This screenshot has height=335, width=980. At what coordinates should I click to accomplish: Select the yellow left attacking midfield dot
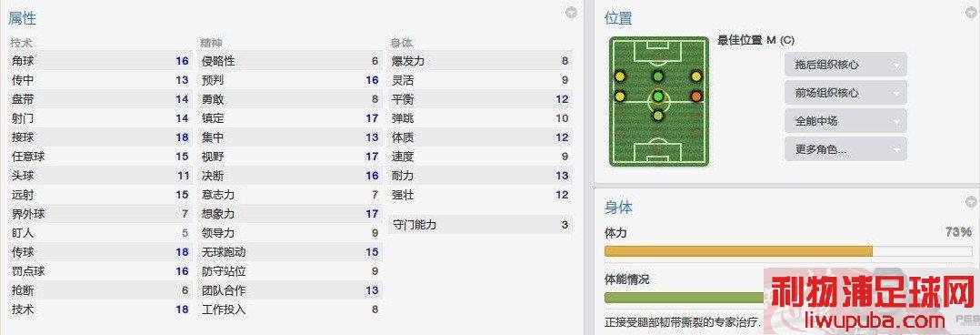click(x=619, y=76)
